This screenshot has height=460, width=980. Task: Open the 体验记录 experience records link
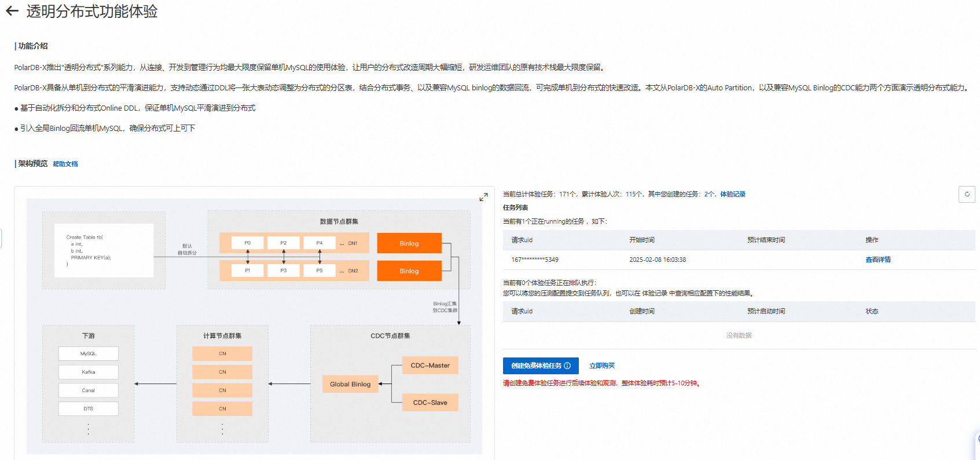tap(733, 194)
